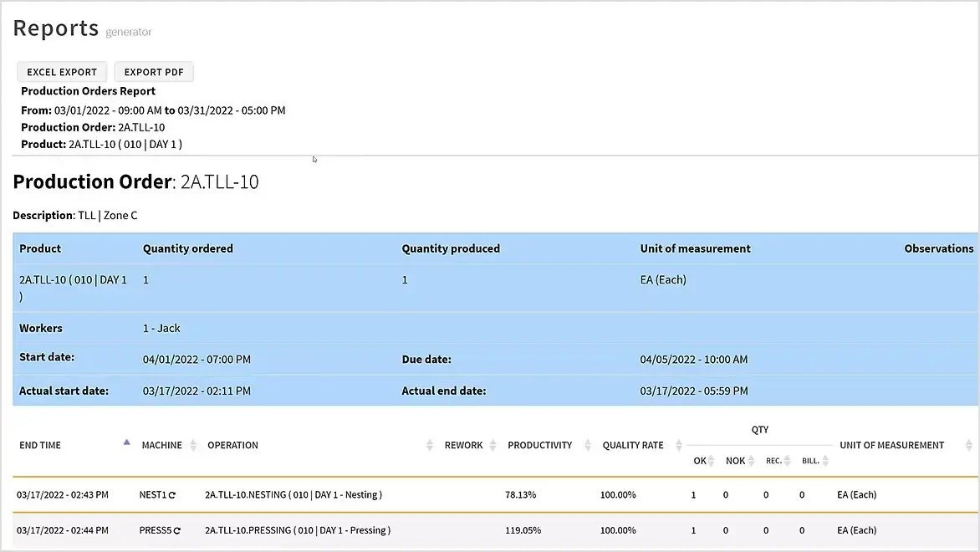Click the Quality Rate sort icon
Viewport: 980px width, 552px height.
coord(679,445)
